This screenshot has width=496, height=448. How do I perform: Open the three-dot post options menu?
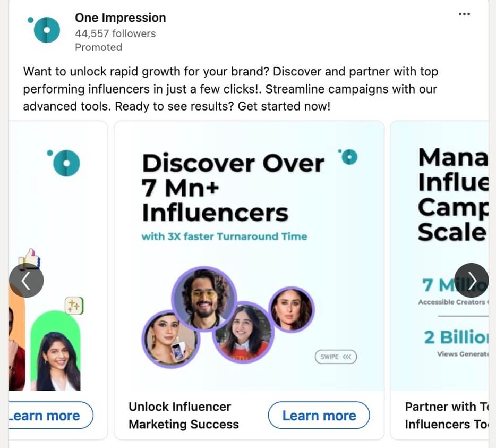pyautogui.click(x=464, y=14)
